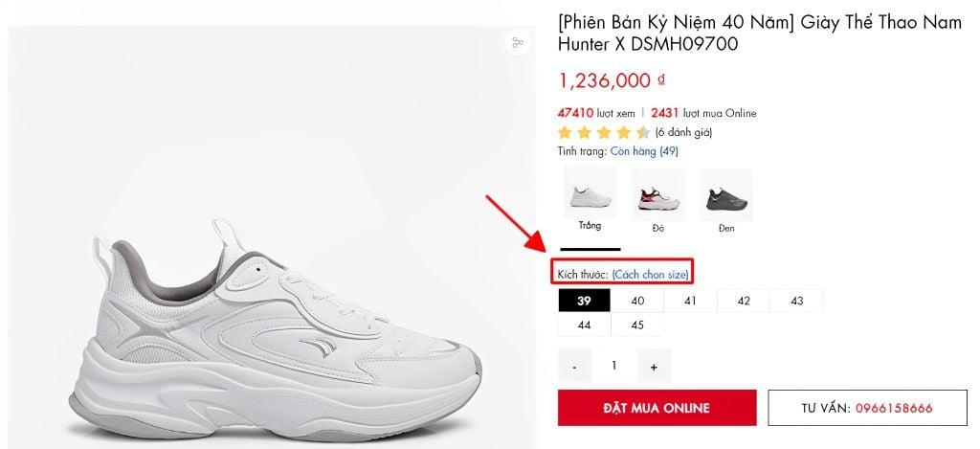
Task: Choose shoe size 39
Action: point(584,301)
